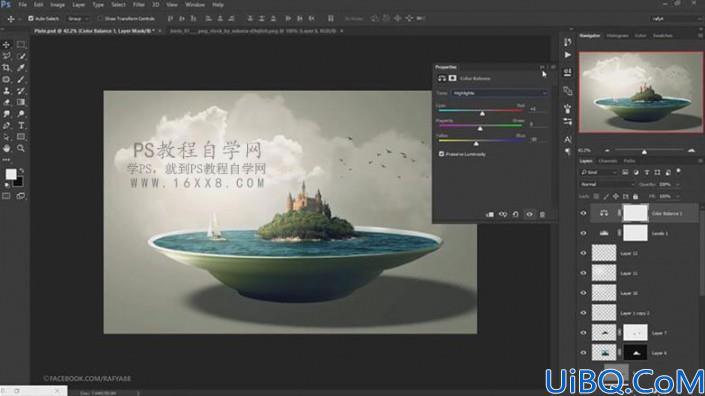
Task: Click view previous state icon in Properties
Action: tap(503, 215)
